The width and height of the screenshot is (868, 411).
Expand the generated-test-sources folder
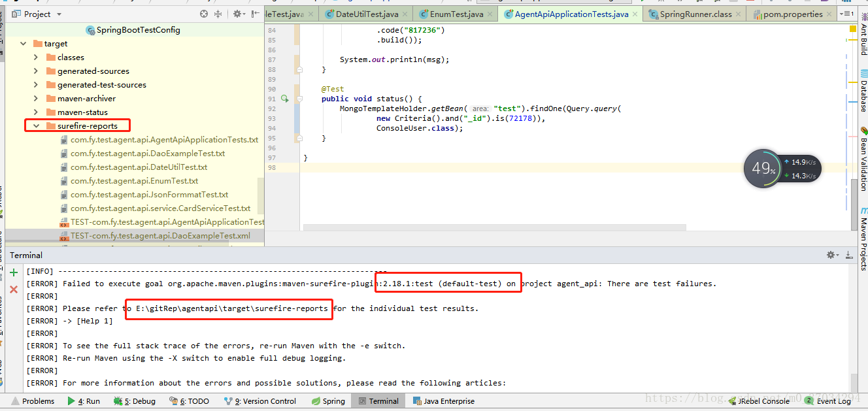(x=37, y=85)
